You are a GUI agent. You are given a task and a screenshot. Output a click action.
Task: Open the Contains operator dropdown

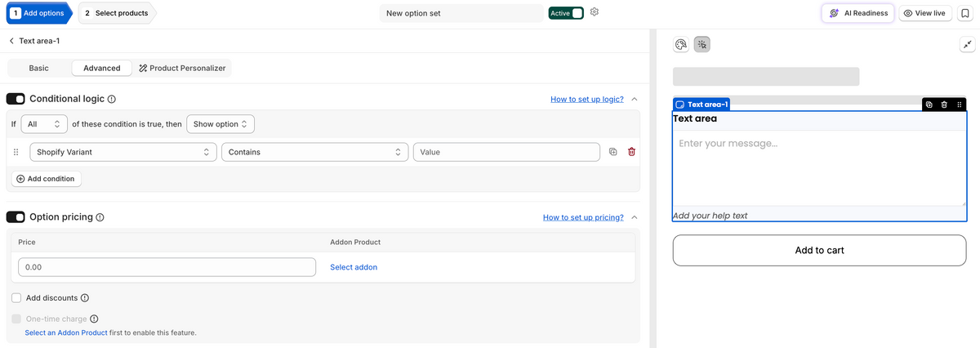pos(315,152)
